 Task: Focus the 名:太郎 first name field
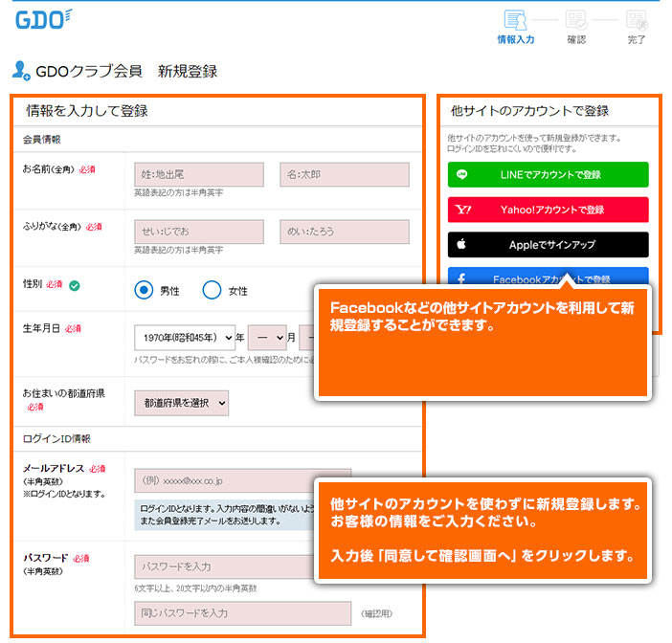point(345,174)
